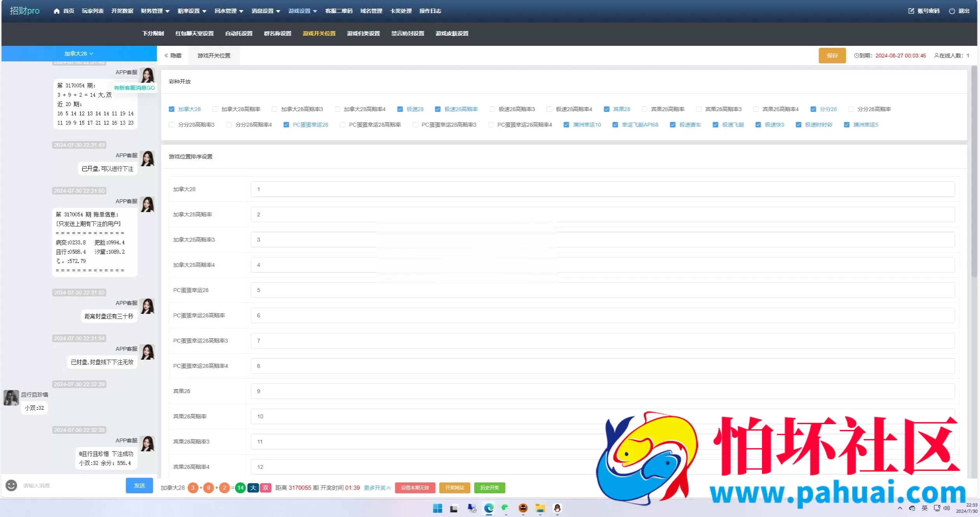Click the volume icon in the system tray

(x=947, y=508)
